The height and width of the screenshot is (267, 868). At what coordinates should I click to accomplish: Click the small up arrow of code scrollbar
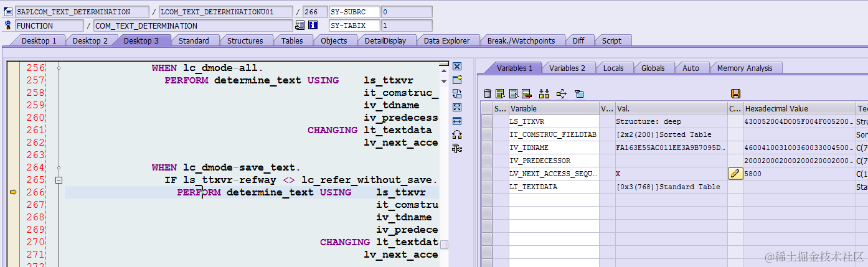(443, 72)
